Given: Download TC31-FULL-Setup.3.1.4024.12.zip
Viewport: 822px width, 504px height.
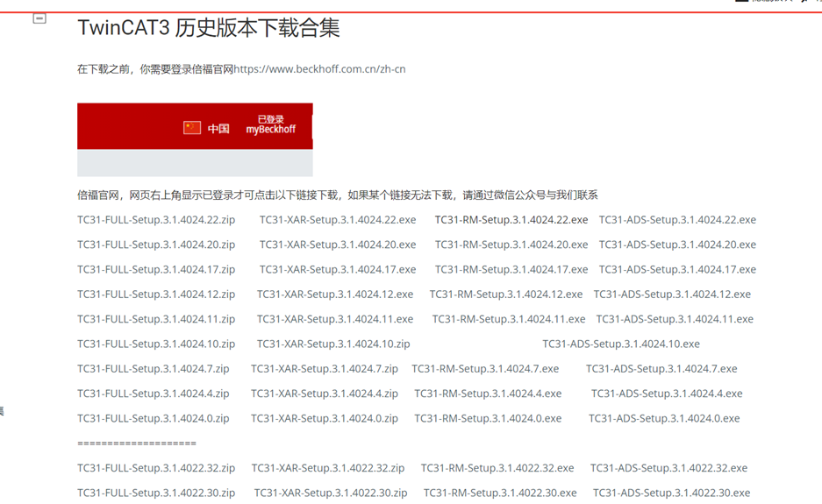Looking at the screenshot, I should coord(156,295).
